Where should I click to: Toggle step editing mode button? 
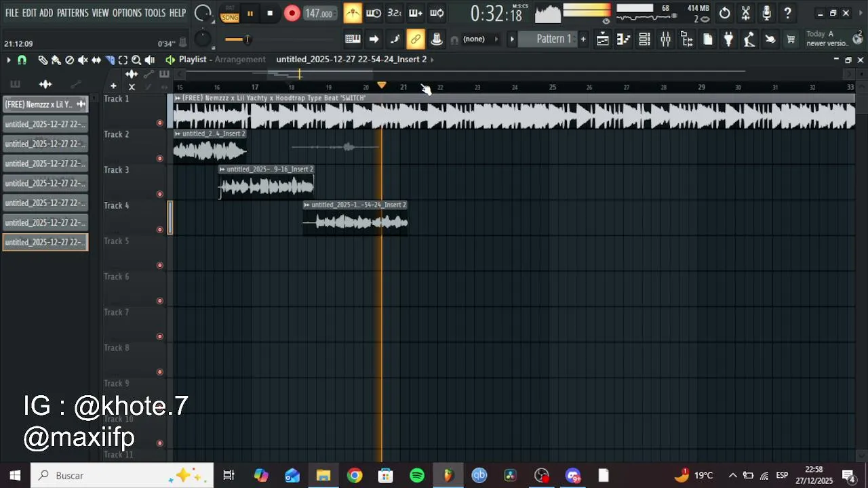[395, 39]
